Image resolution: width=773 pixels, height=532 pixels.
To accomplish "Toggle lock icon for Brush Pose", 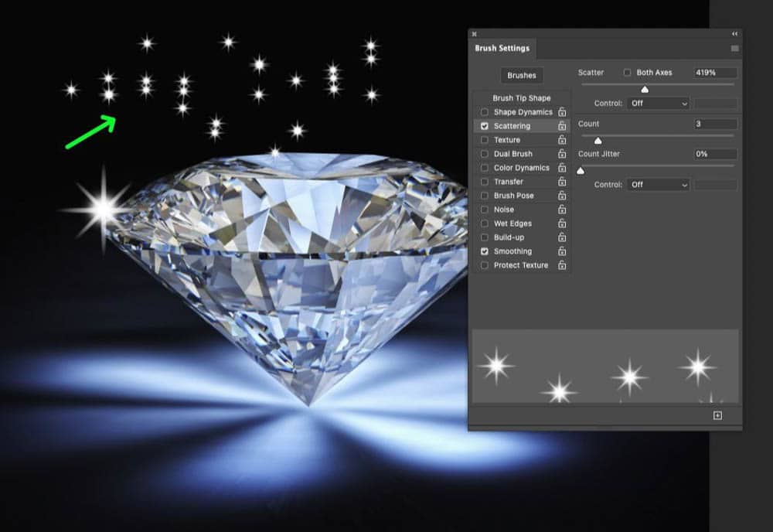I will pos(561,196).
